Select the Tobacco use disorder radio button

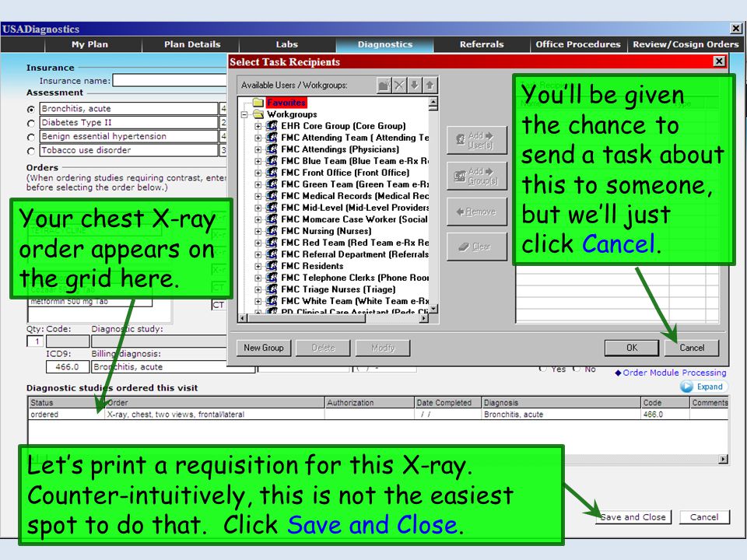pyautogui.click(x=31, y=151)
